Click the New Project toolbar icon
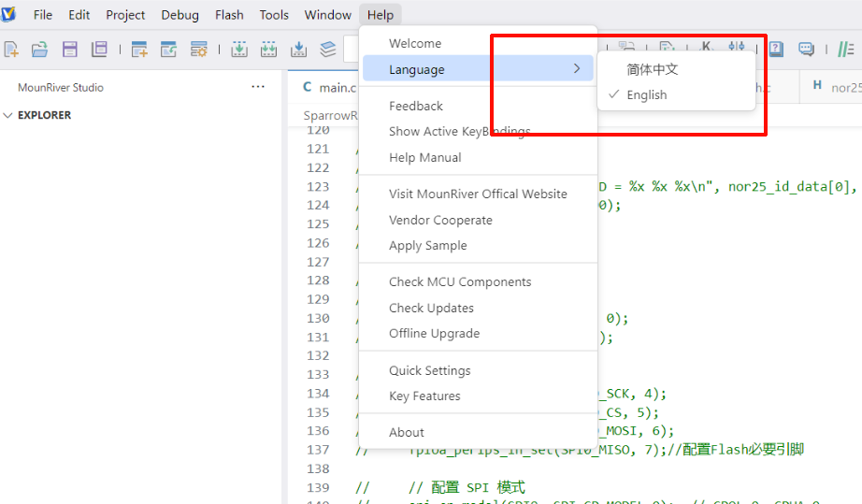Viewport: 862px width, 504px height. click(x=139, y=50)
